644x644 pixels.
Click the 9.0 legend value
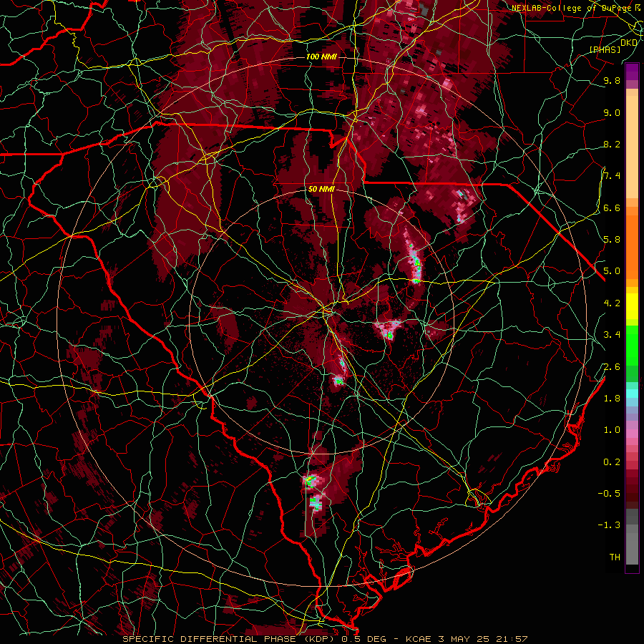click(x=612, y=112)
